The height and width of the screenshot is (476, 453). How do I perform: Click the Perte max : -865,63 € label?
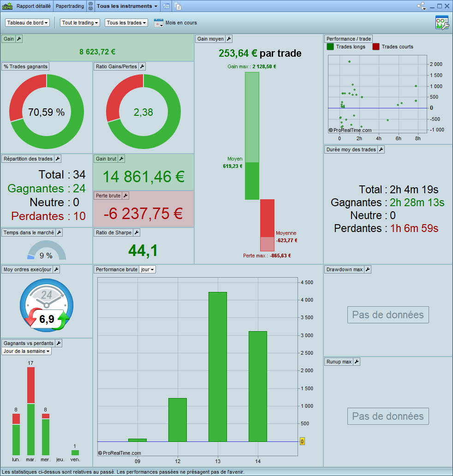[267, 256]
